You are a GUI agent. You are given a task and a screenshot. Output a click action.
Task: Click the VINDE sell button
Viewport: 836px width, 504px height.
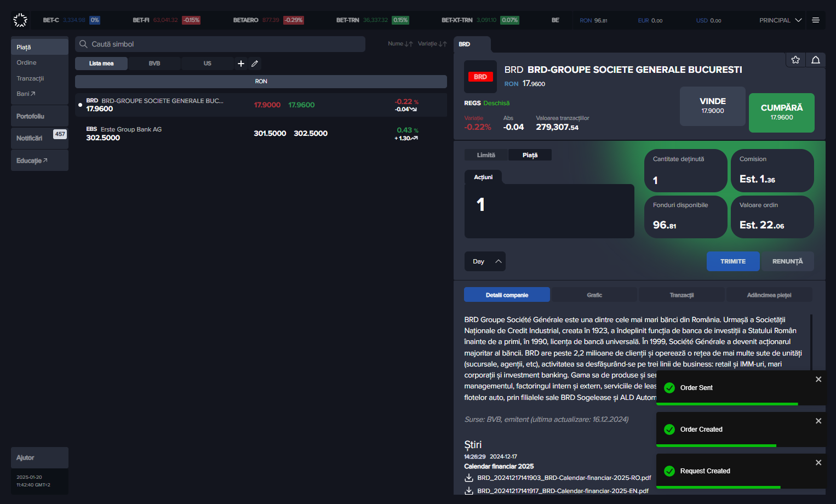713,106
